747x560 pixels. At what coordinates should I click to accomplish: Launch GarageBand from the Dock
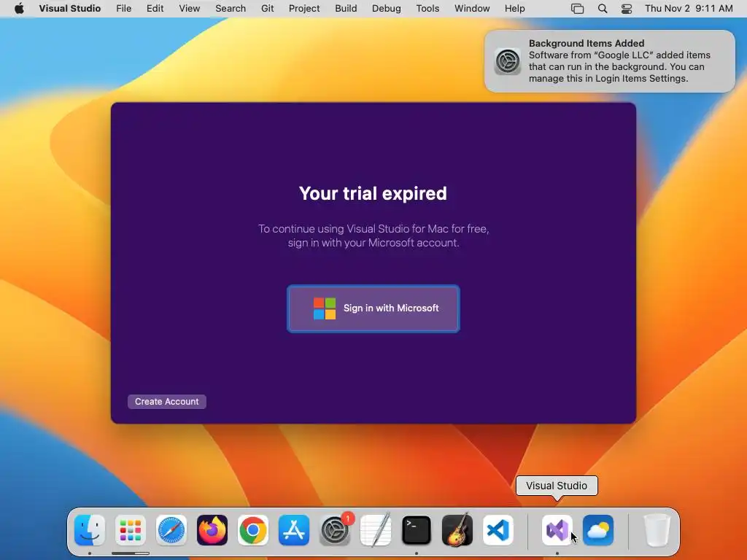(x=457, y=530)
